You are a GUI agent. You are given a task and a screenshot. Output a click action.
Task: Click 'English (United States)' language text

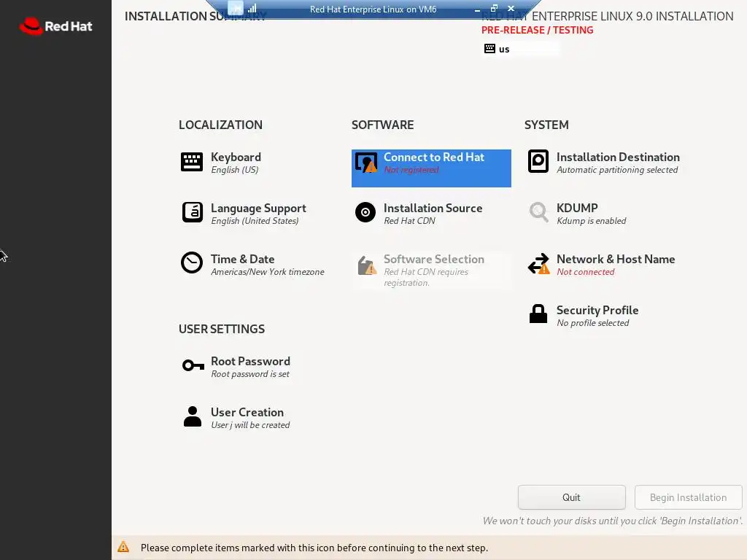pos(255,221)
